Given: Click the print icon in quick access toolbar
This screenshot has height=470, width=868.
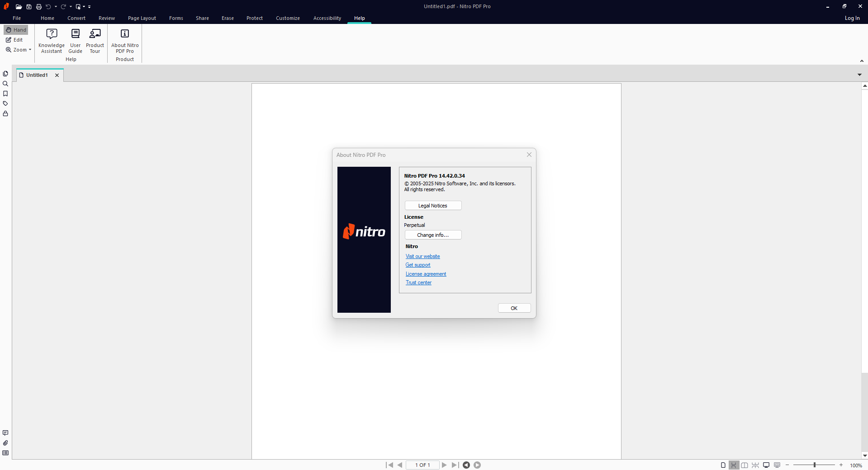Looking at the screenshot, I should click(x=39, y=7).
